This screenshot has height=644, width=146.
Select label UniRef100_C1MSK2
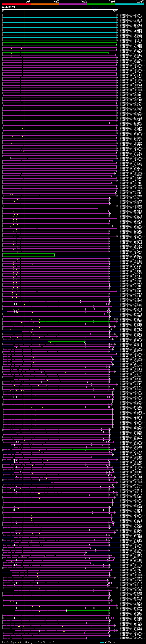pyautogui.click(x=131, y=55)
